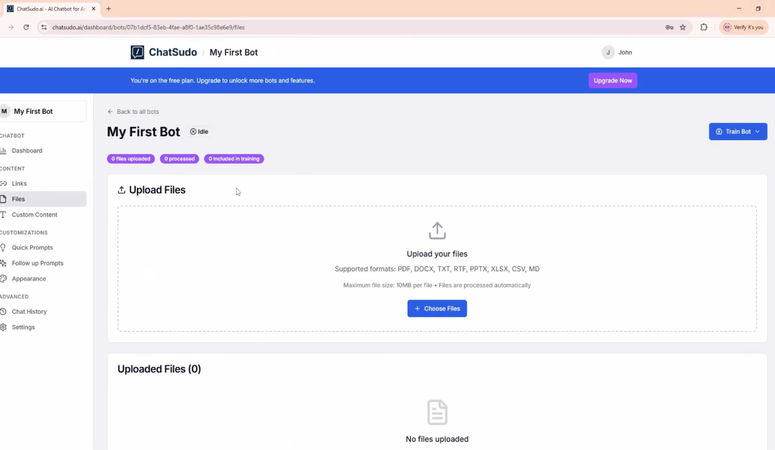Image resolution: width=775 pixels, height=450 pixels.
Task: Click the browser forward arrow
Action: pyautogui.click(x=11, y=27)
